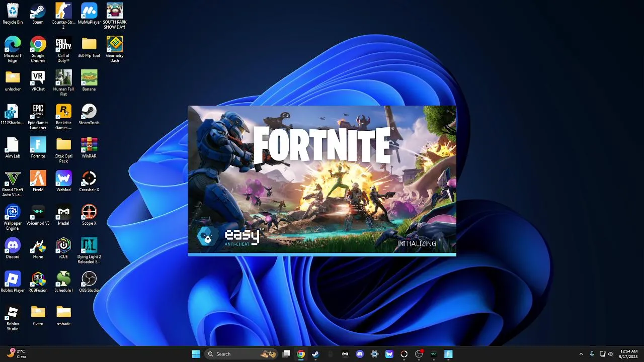Select the RGBFusion desktop shortcut
The width and height of the screenshot is (644, 362).
tap(38, 282)
